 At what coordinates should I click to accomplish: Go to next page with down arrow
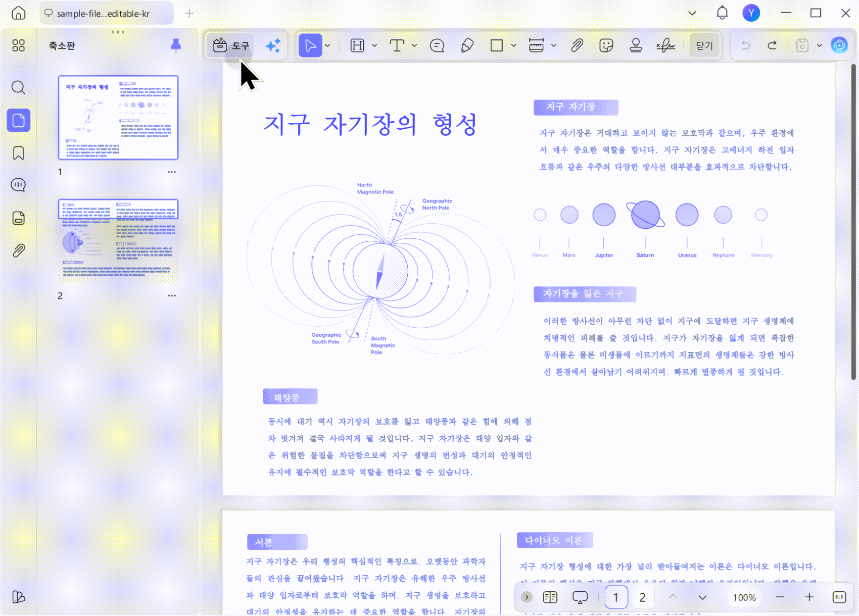pyautogui.click(x=702, y=597)
